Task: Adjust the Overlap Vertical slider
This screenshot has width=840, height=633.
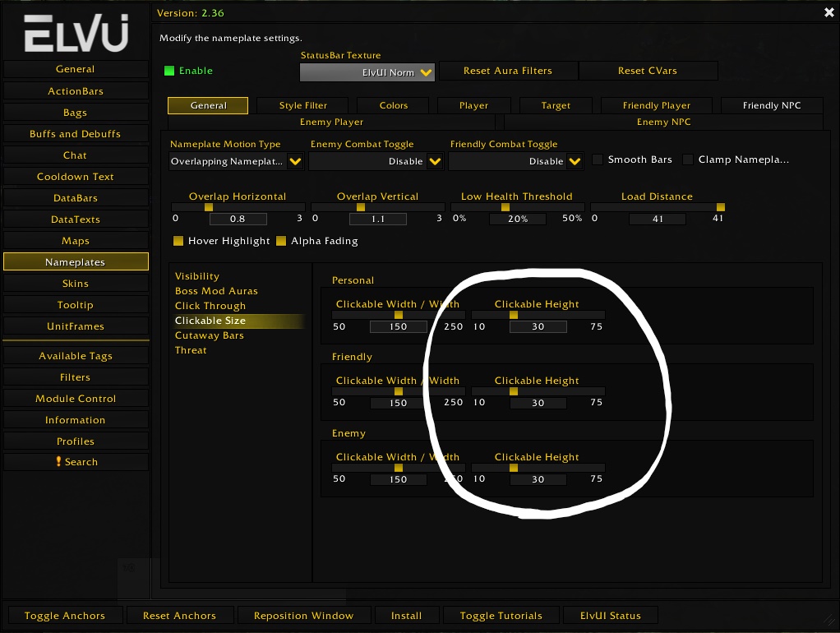Action: coord(378,207)
